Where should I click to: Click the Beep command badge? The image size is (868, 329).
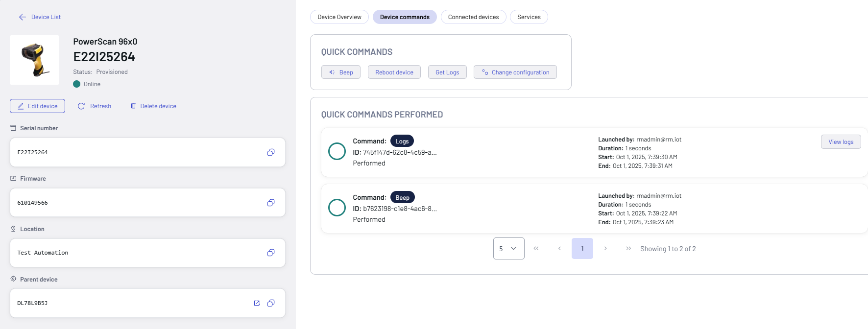403,197
